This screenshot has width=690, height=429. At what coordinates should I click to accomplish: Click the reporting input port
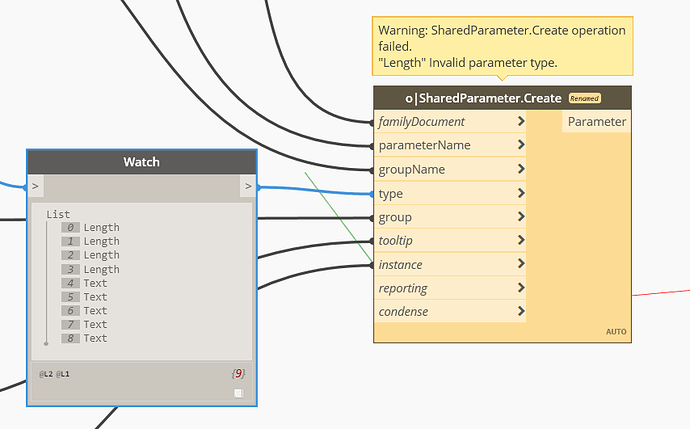tap(450, 288)
